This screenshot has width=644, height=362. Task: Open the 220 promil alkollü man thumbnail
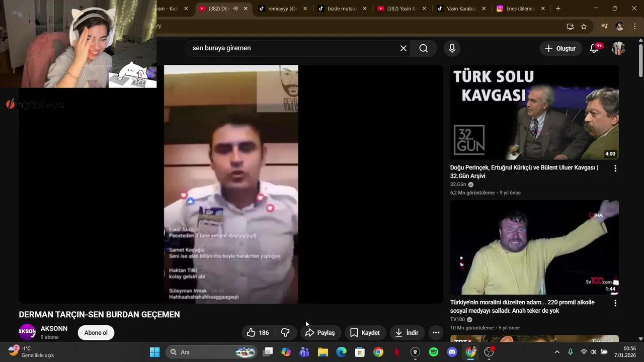pyautogui.click(x=534, y=247)
